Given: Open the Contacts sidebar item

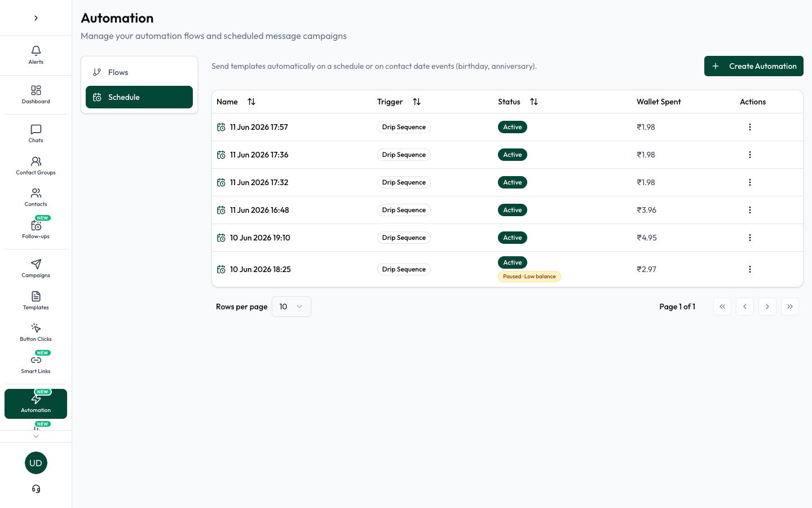Looking at the screenshot, I should 36,197.
